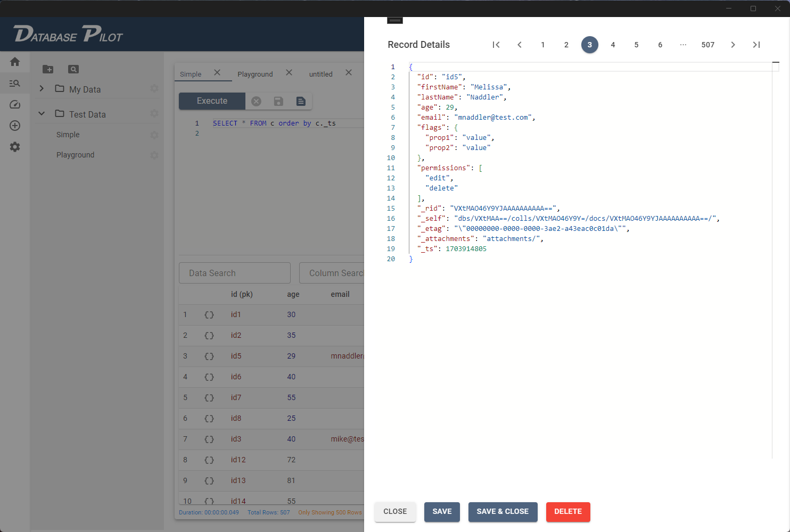Click the email column header
Image resolution: width=790 pixels, height=532 pixels.
click(340, 294)
